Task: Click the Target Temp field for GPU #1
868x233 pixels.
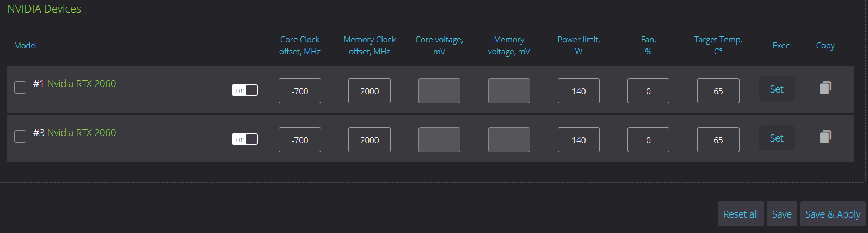Action: point(718,91)
